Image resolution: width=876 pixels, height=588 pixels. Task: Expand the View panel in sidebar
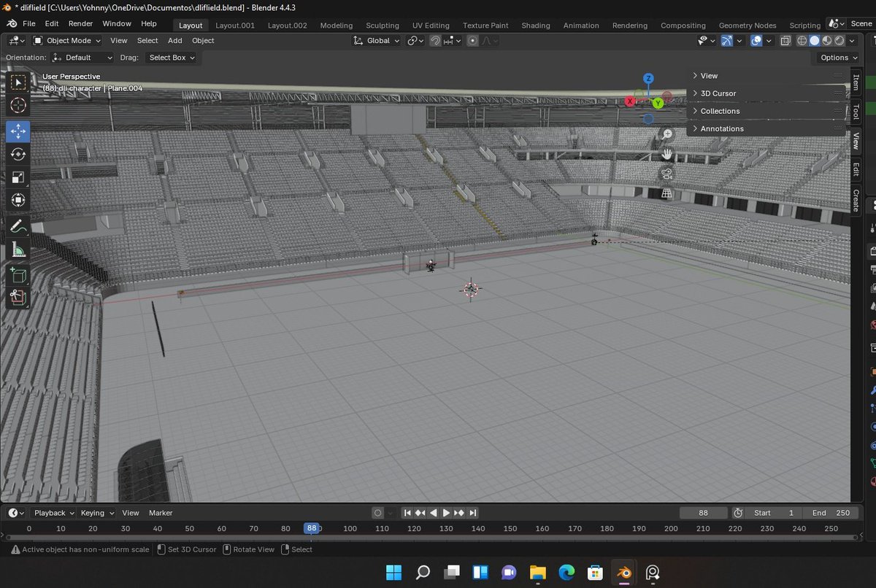(764, 76)
